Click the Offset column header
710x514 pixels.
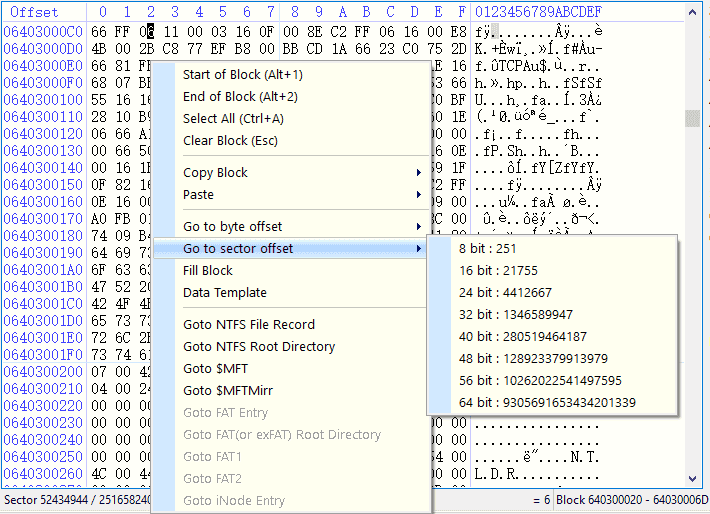[35, 12]
